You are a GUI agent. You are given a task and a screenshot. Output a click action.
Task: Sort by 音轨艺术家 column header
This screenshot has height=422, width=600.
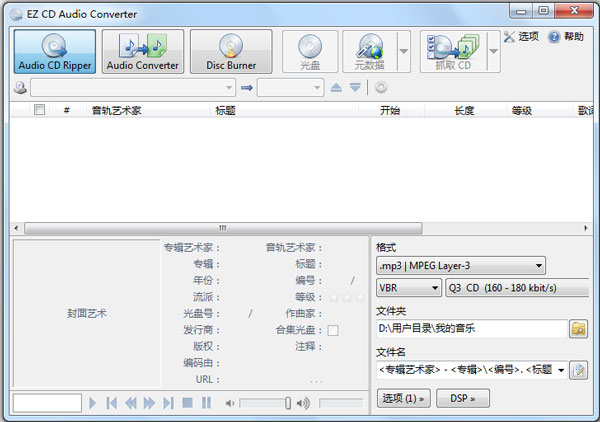click(148, 111)
